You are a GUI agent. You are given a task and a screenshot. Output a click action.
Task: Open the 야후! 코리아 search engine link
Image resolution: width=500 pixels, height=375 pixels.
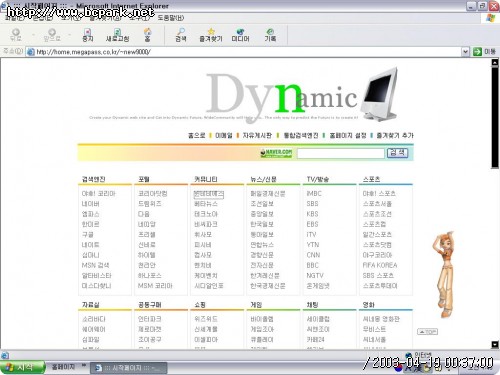98,193
